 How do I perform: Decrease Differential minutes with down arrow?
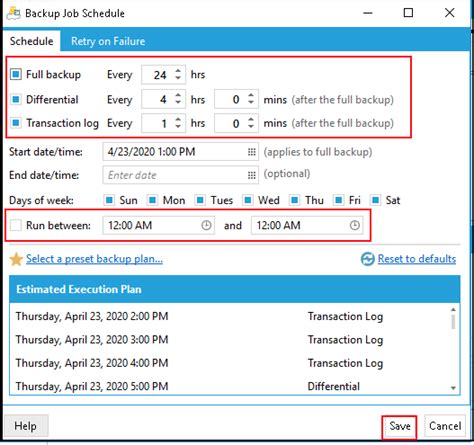point(251,103)
